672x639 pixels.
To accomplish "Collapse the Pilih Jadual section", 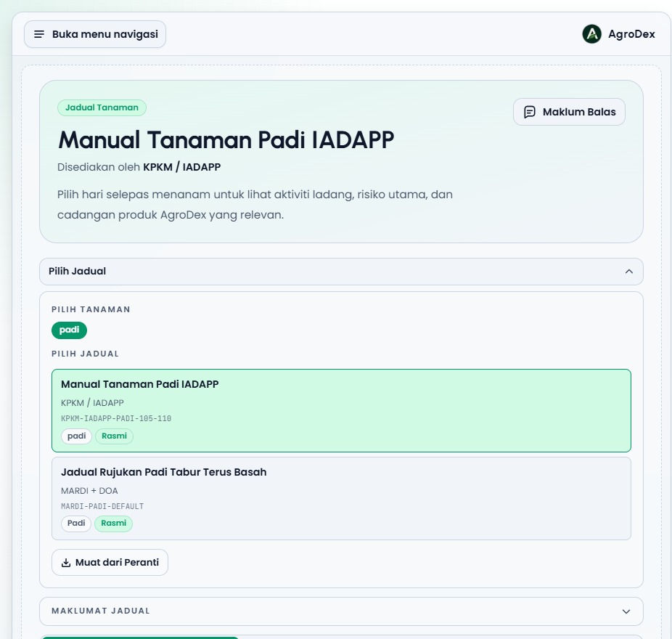I will click(x=341, y=272).
